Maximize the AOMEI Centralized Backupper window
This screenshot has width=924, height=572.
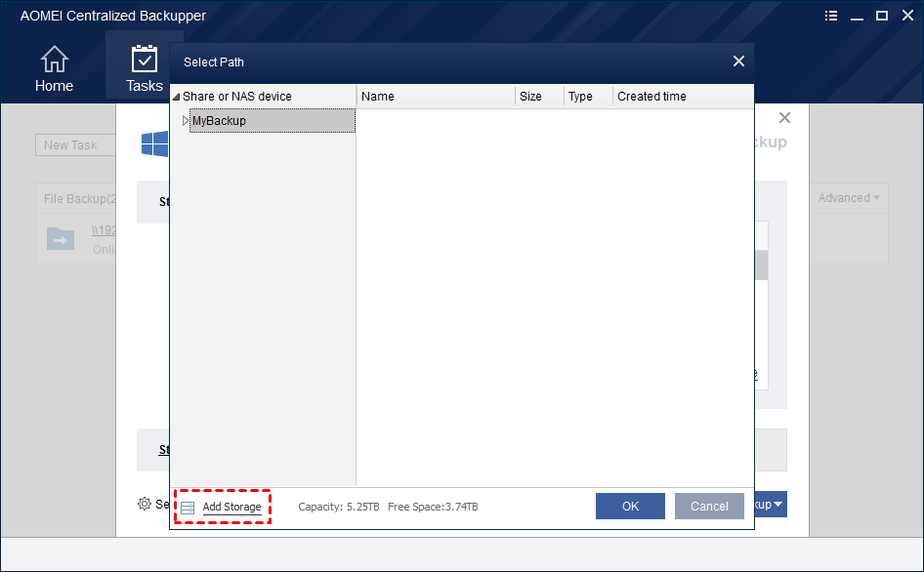tap(882, 16)
